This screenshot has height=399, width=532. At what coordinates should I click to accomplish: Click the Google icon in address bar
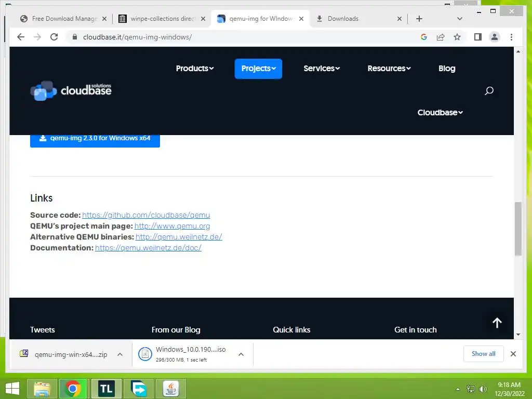tap(424, 37)
